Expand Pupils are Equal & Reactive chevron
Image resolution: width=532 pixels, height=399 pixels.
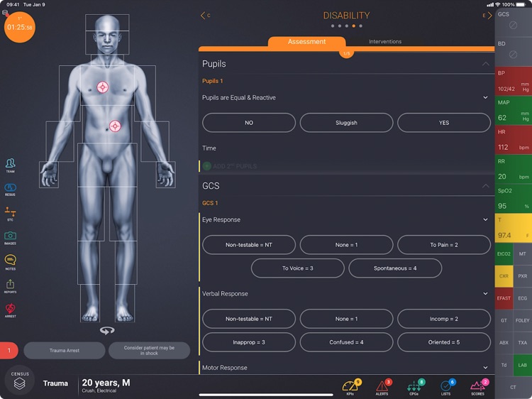[x=485, y=97]
